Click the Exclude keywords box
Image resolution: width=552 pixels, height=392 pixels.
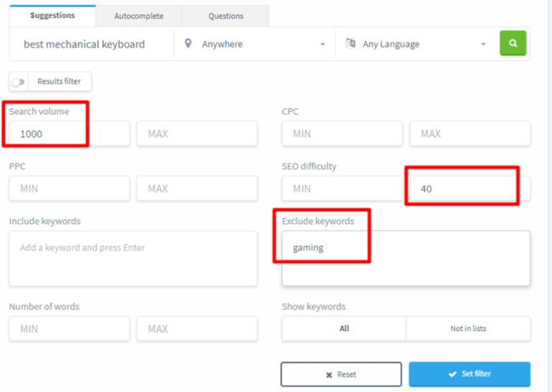405,258
